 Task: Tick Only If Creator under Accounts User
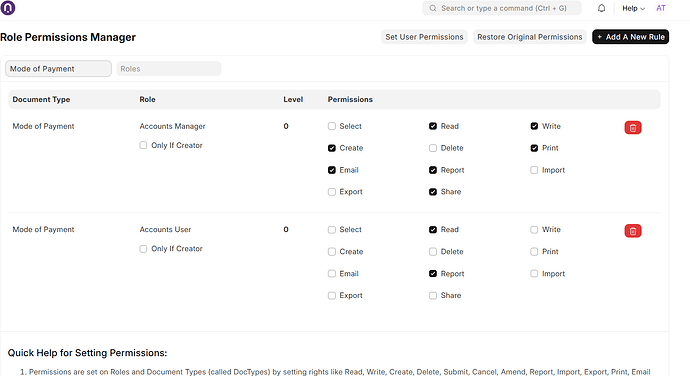143,249
